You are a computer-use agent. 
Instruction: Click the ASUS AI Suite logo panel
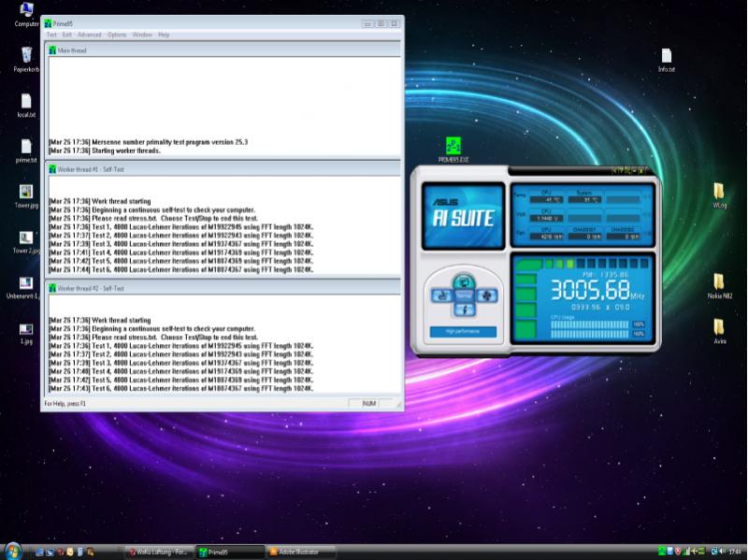coord(463,216)
